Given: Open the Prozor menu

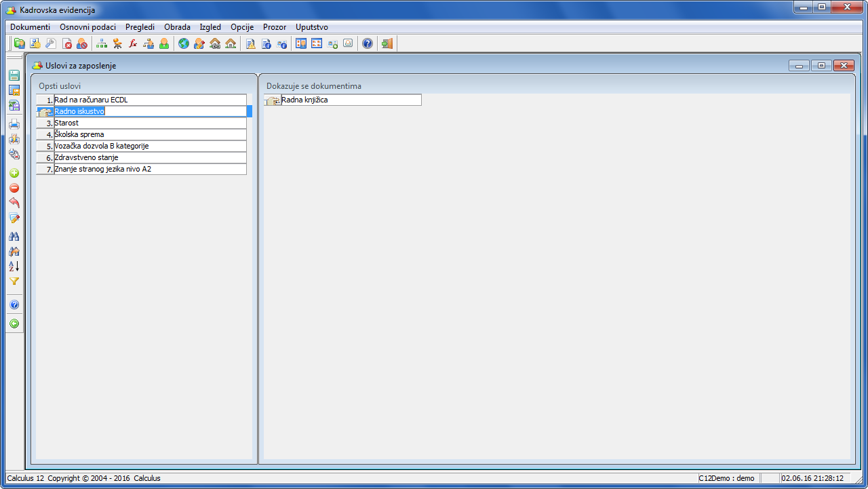Looking at the screenshot, I should click(275, 27).
